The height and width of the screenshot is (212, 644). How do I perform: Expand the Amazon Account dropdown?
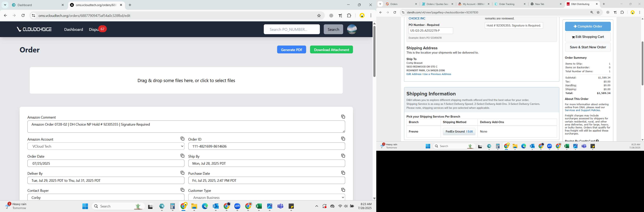pyautogui.click(x=106, y=146)
